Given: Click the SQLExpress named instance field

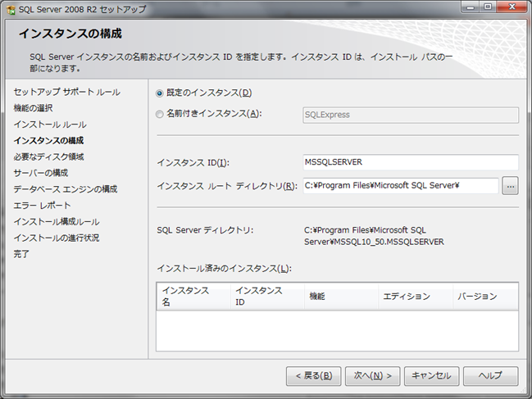Looking at the screenshot, I should (411, 115).
